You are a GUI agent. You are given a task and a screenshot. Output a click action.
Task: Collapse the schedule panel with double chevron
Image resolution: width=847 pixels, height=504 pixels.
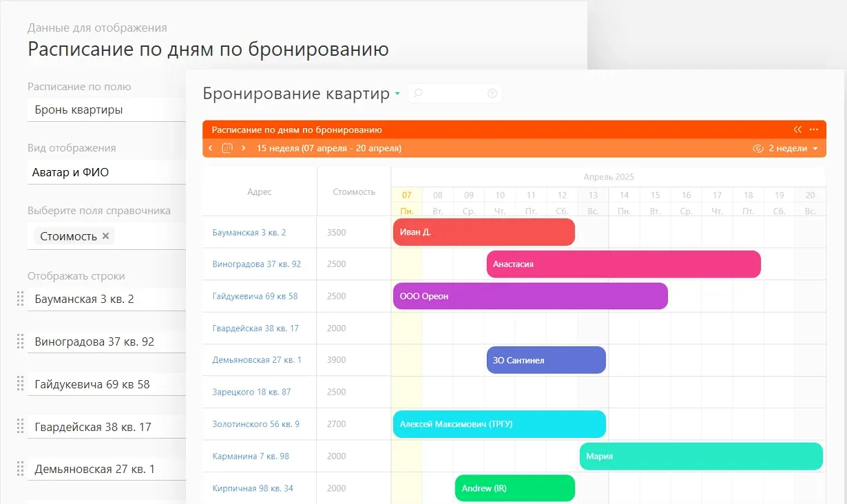[x=797, y=129]
